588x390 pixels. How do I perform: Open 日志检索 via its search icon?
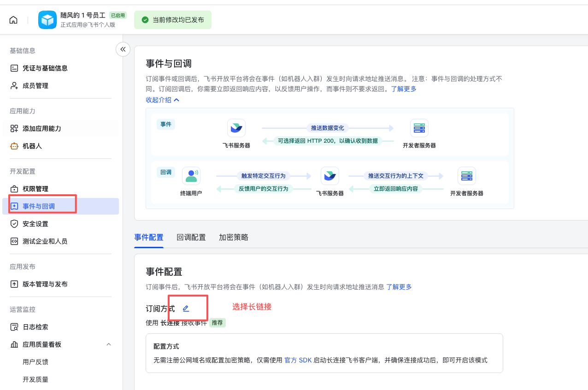14,326
